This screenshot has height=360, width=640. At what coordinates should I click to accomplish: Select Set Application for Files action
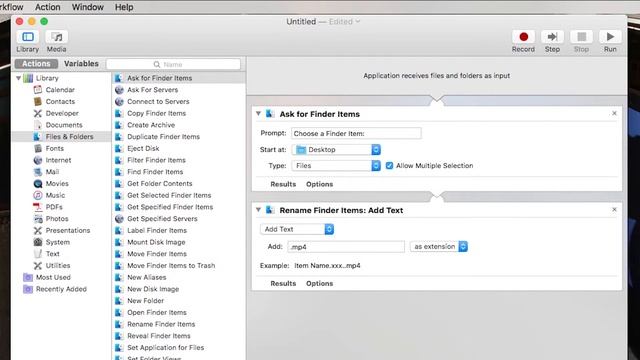(179, 348)
